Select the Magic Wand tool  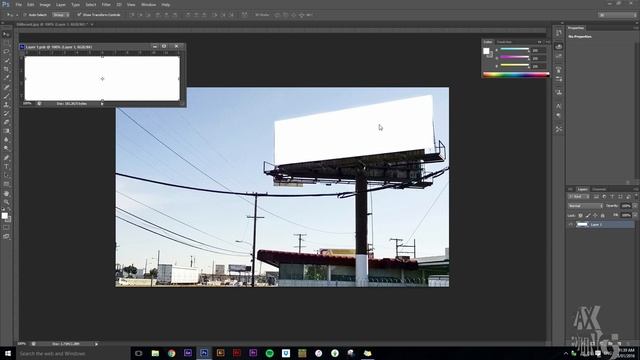click(6, 60)
